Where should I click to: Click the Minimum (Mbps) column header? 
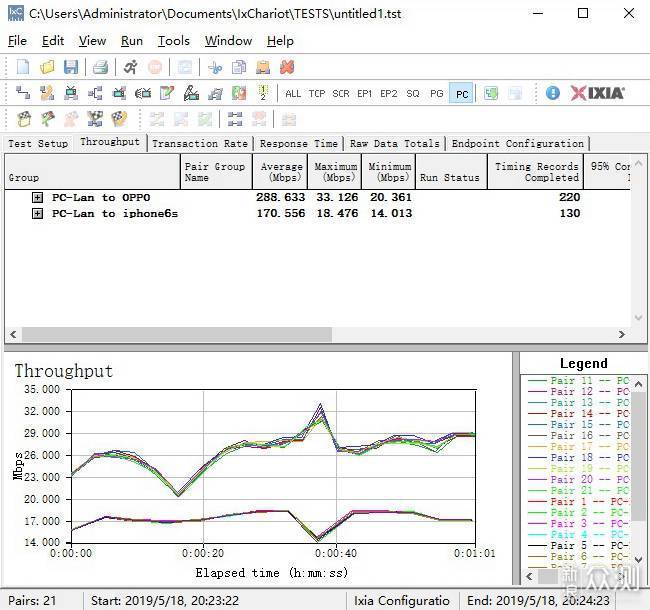tap(388, 172)
